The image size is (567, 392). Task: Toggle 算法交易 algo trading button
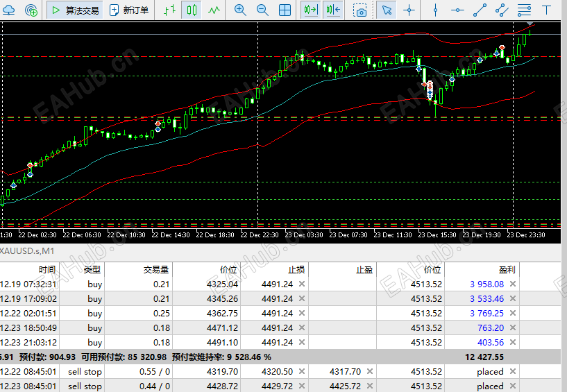(x=75, y=10)
